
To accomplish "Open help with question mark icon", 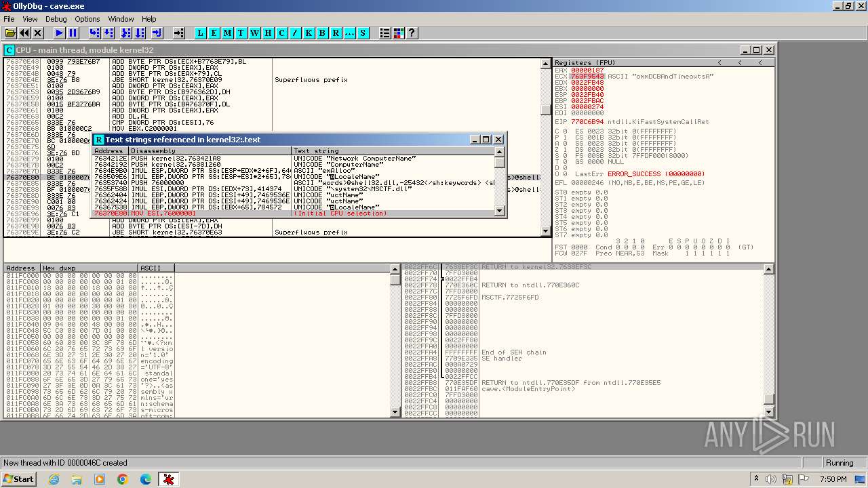I will 412,33.
